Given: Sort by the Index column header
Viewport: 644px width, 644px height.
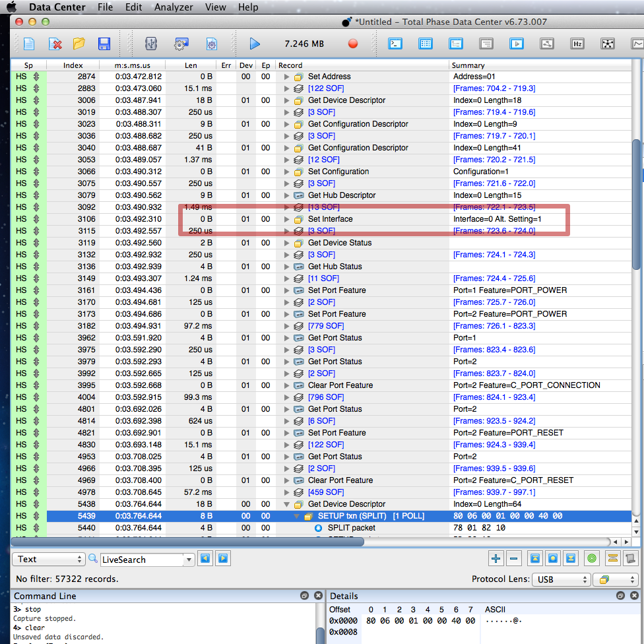Looking at the screenshot, I should [73, 65].
